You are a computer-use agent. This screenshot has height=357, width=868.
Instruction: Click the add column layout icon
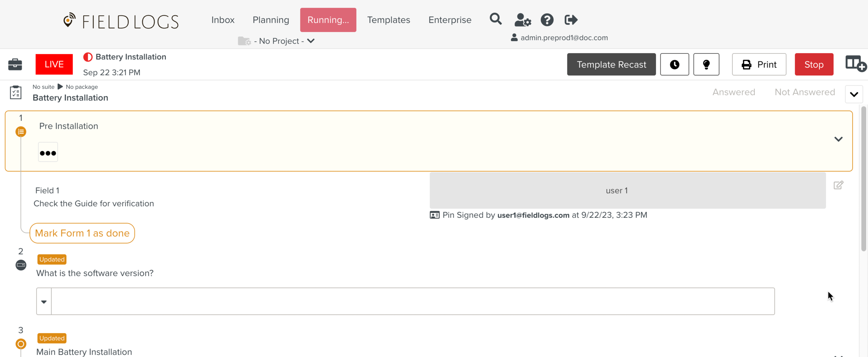click(x=855, y=64)
